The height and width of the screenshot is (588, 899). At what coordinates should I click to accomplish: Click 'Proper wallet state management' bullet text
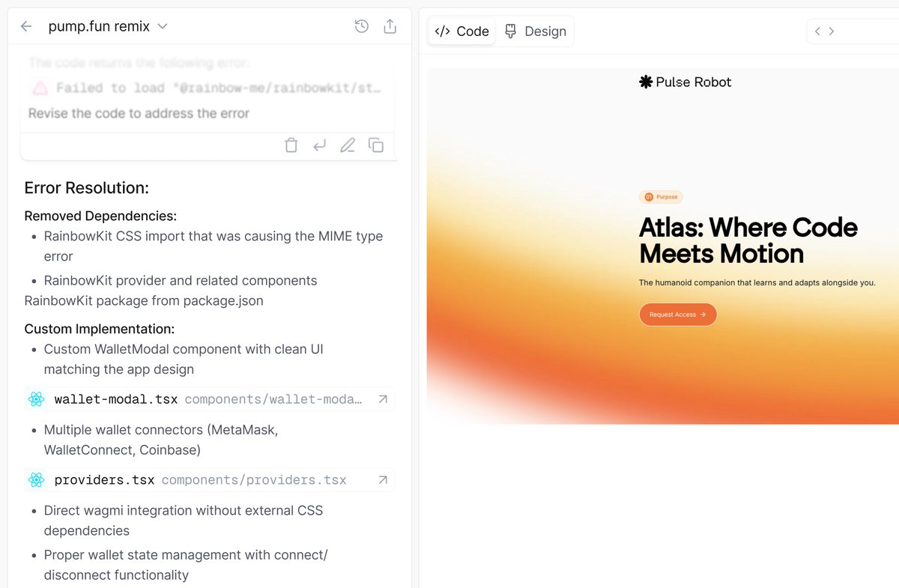click(x=186, y=565)
